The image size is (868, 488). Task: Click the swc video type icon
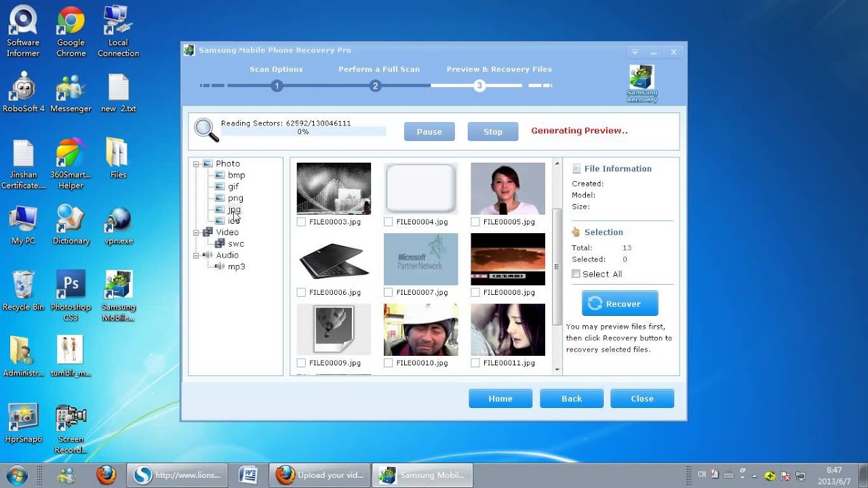(220, 243)
